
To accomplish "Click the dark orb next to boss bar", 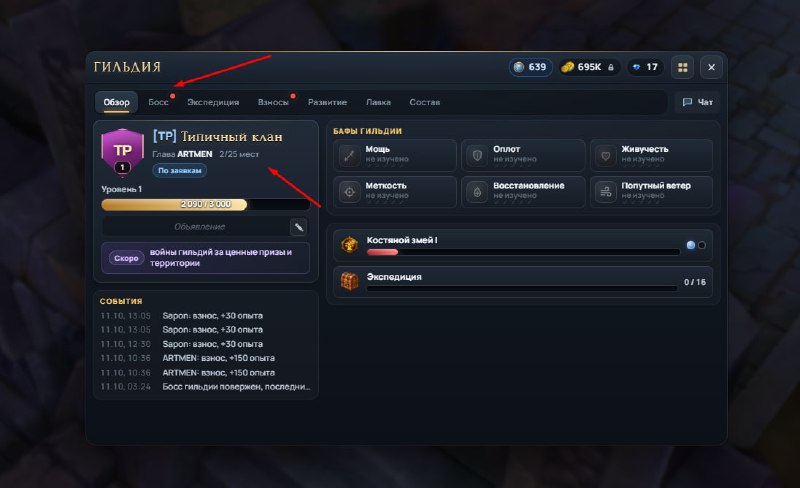I will click(x=702, y=245).
